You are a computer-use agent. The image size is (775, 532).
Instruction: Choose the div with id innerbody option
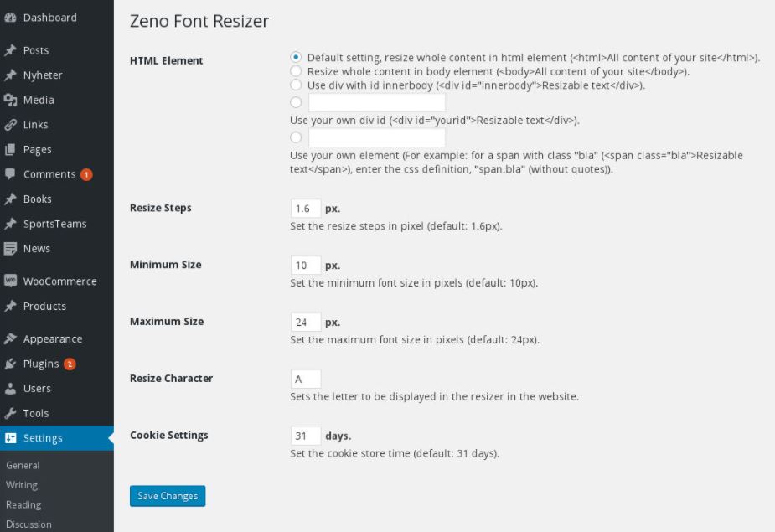(296, 85)
